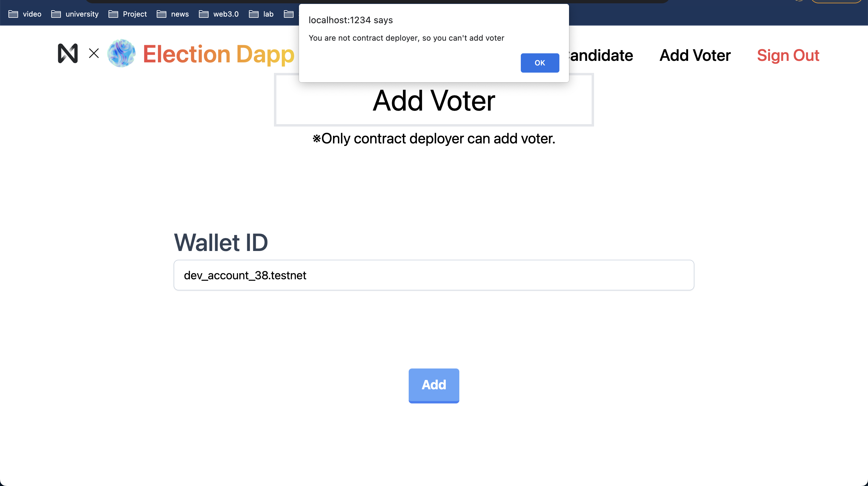Click the contract deployer alert message
The width and height of the screenshot is (868, 486).
(x=406, y=38)
